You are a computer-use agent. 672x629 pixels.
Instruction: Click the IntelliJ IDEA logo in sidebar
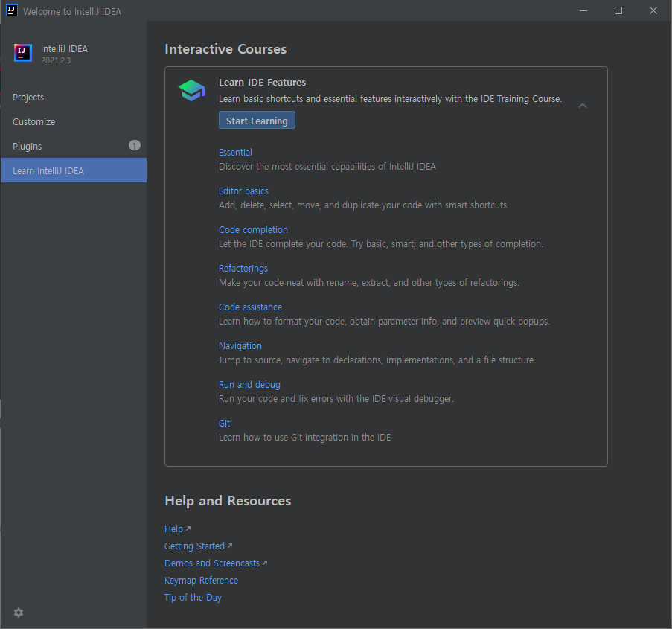[23, 53]
